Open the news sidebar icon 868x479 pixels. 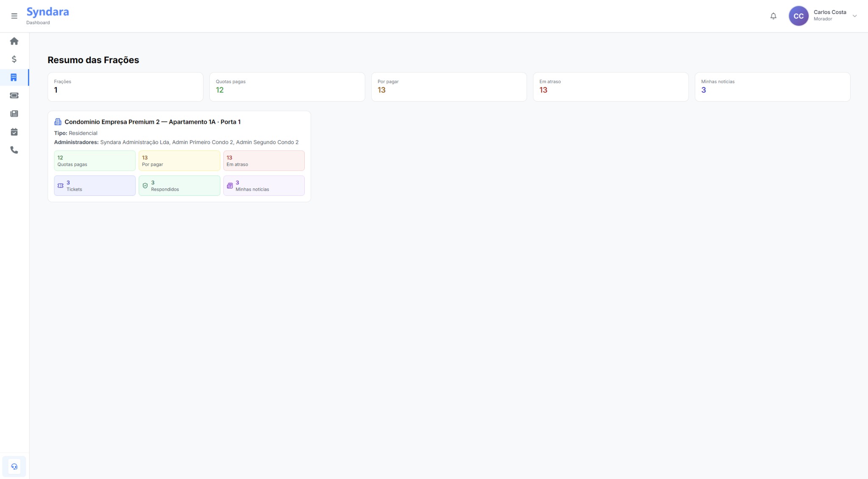click(x=14, y=114)
